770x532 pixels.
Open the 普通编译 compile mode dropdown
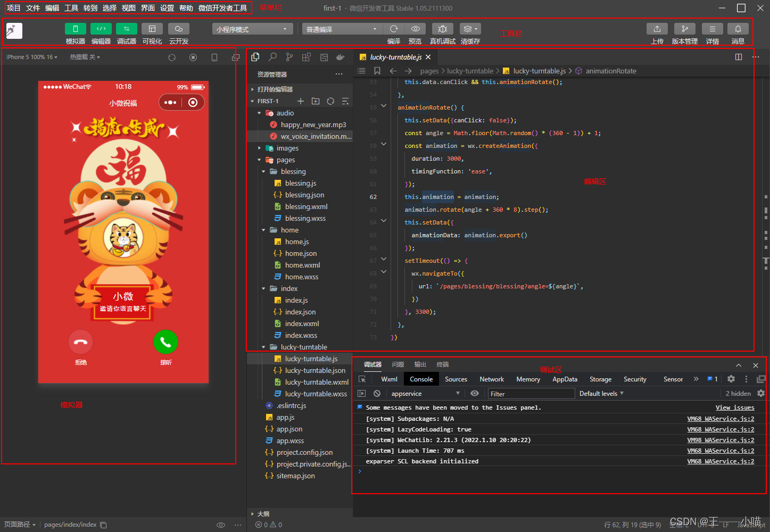343,29
